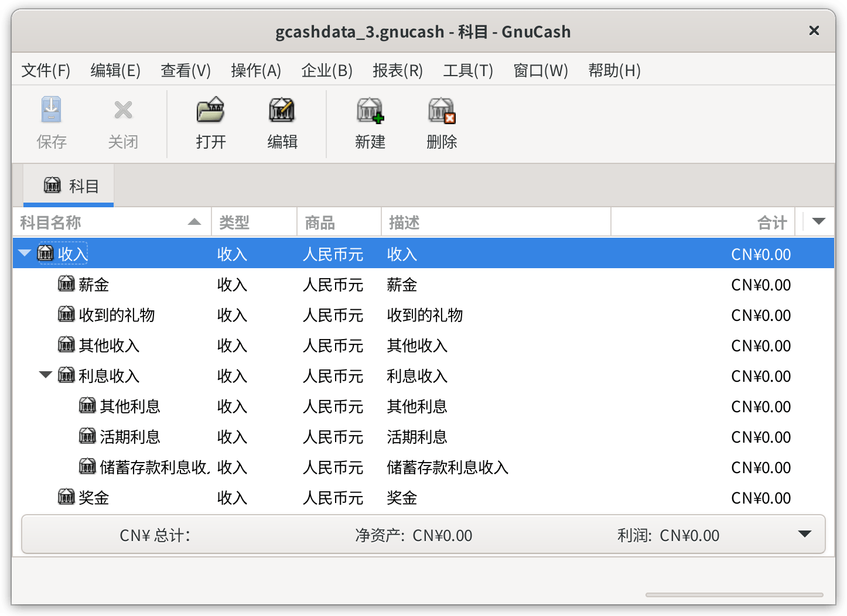Viewport: 847px width, 616px height.
Task: Click the 编辑 edit account toolbar icon
Action: pos(282,110)
